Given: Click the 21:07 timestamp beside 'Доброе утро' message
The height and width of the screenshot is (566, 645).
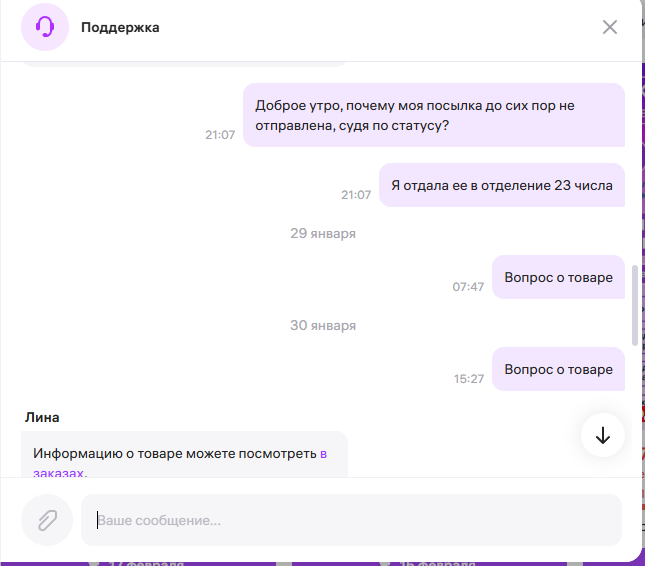Looking at the screenshot, I should click(220, 134).
